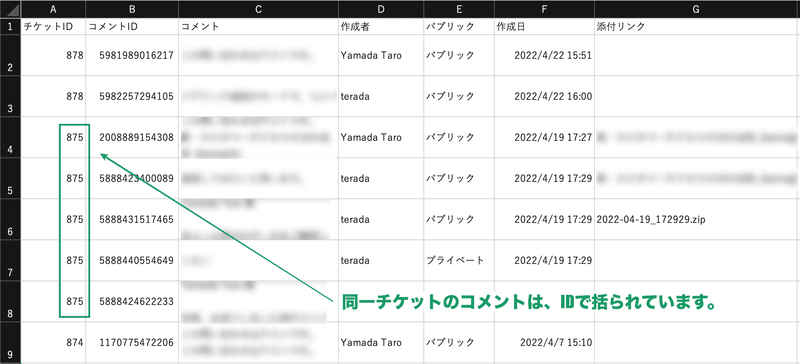The width and height of the screenshot is (800, 364).
Task: Select row 8 header
Action: tap(10, 301)
